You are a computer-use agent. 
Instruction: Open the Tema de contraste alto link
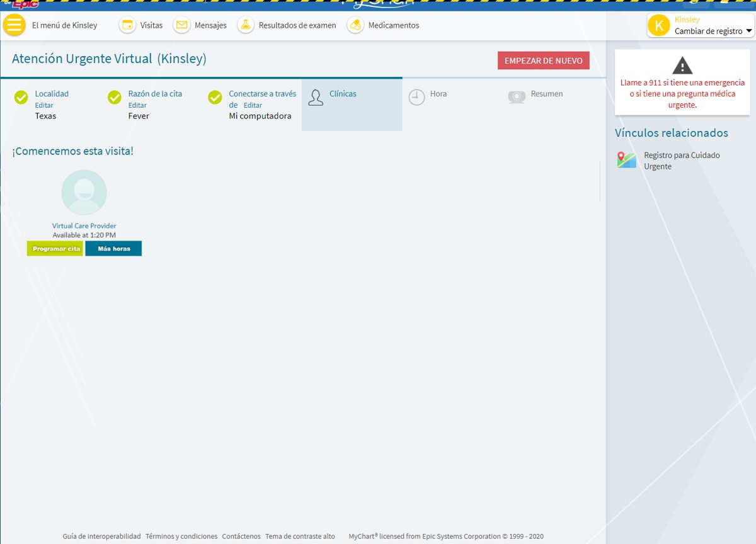300,536
